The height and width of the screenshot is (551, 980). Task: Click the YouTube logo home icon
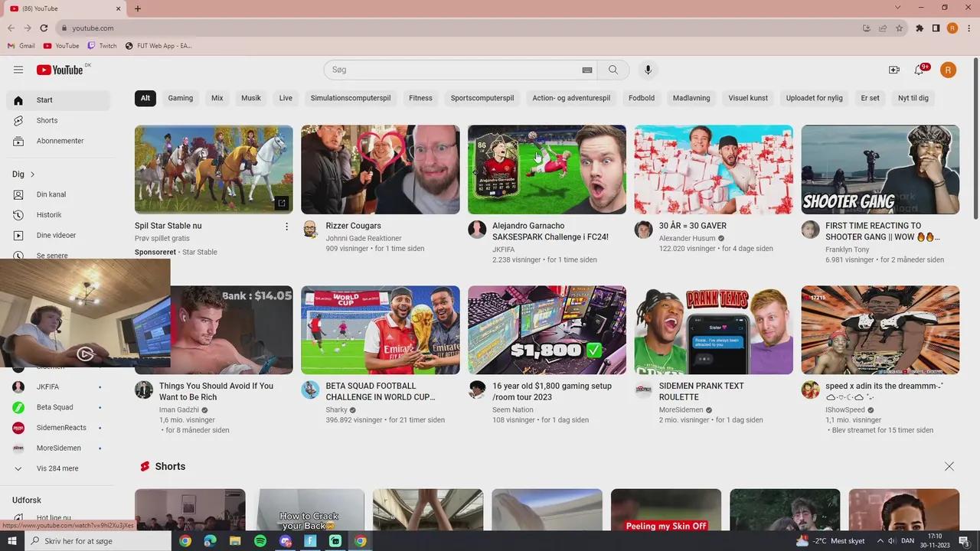[x=60, y=70]
